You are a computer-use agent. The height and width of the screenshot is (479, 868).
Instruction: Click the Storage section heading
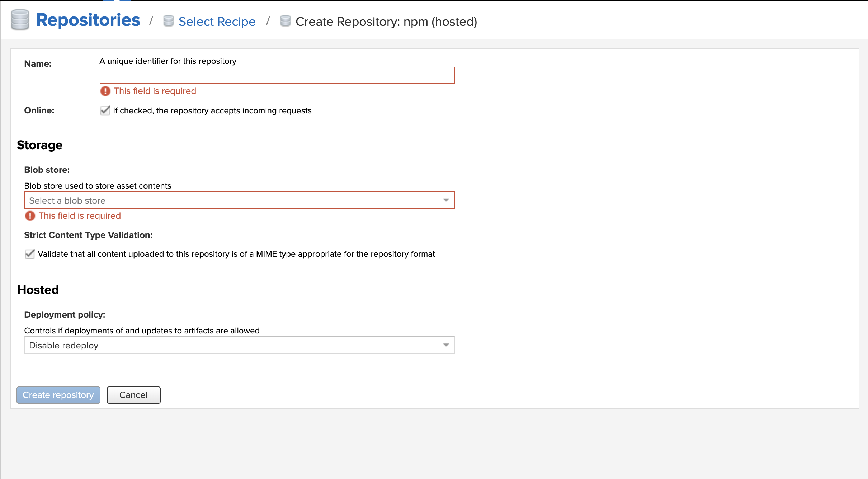[x=39, y=145]
